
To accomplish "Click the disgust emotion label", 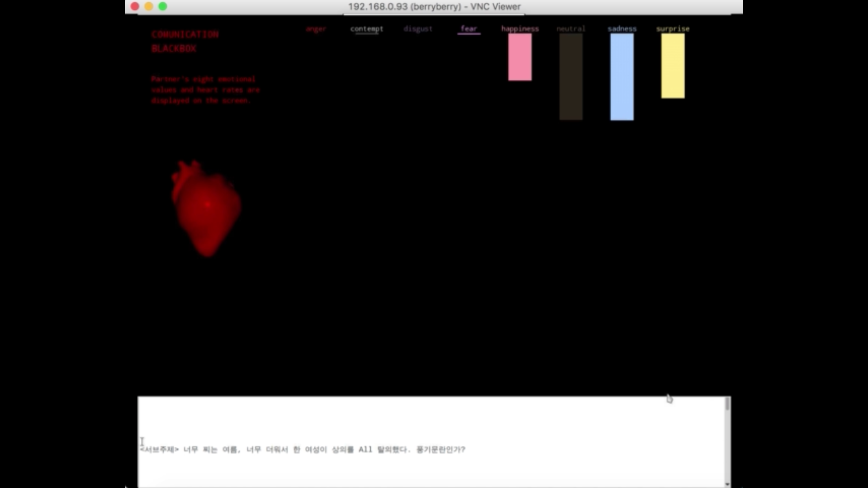I will [417, 29].
